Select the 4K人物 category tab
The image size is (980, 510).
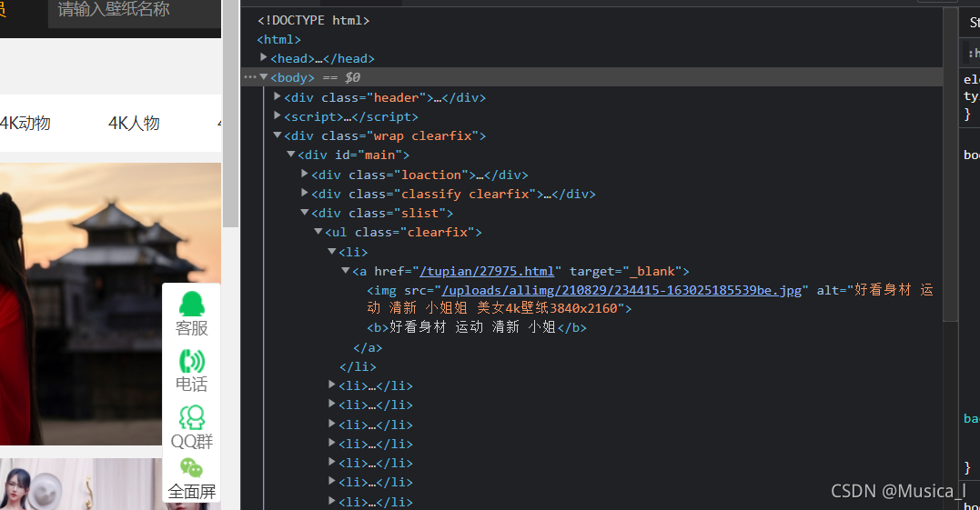point(134,123)
